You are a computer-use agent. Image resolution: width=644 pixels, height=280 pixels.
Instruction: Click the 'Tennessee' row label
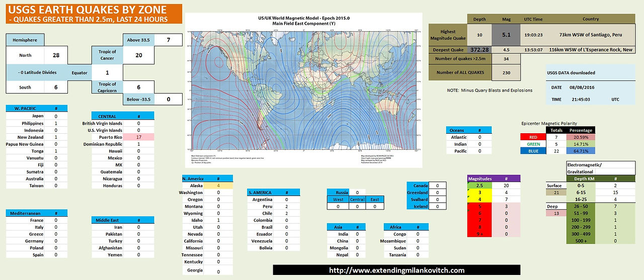[193, 255]
